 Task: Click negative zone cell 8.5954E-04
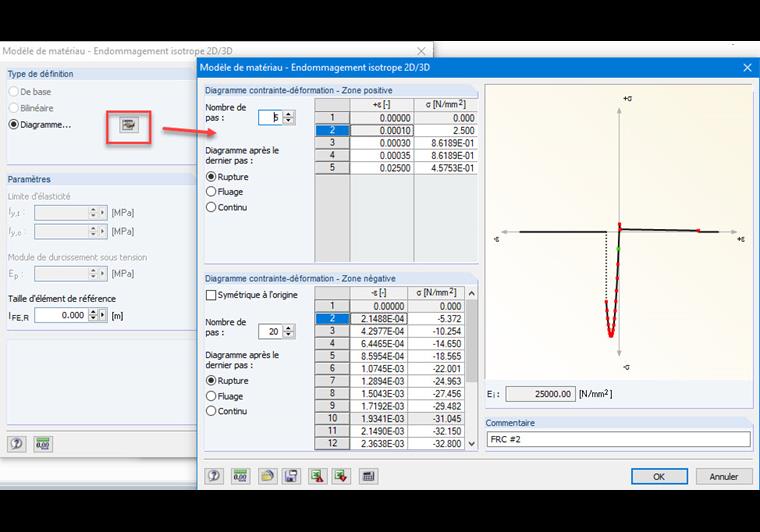379,356
